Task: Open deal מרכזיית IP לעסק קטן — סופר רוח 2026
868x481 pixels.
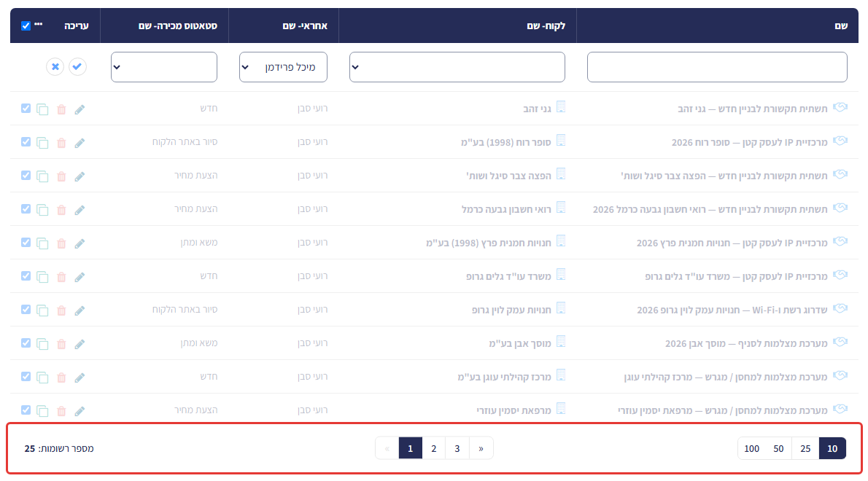Action: coord(750,143)
